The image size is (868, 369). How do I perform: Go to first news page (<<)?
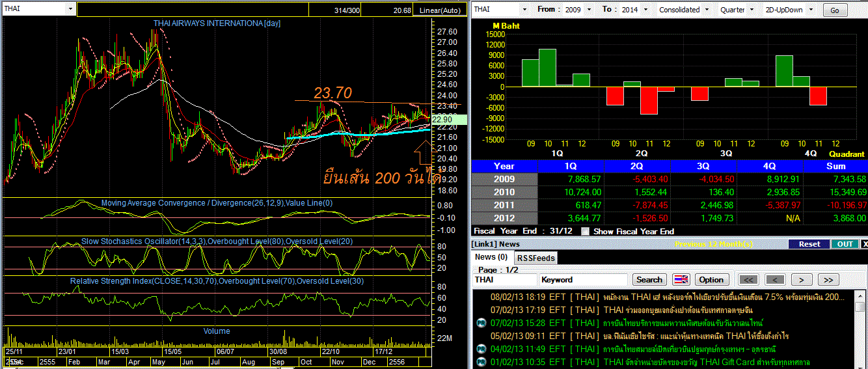749,280
